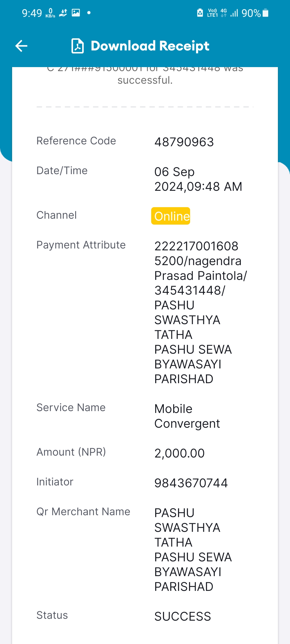Tap the battery icon in status bar
The height and width of the screenshot is (644, 290).
pyautogui.click(x=265, y=13)
